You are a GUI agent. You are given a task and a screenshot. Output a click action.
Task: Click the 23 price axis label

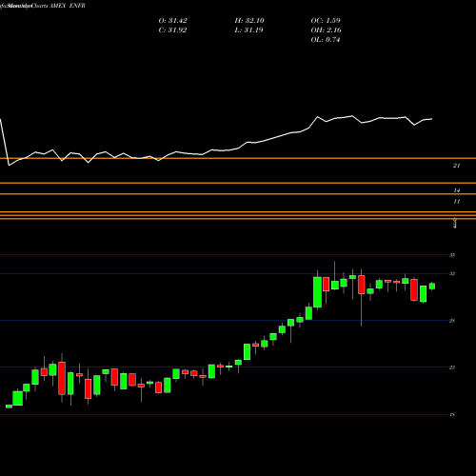click(452, 367)
